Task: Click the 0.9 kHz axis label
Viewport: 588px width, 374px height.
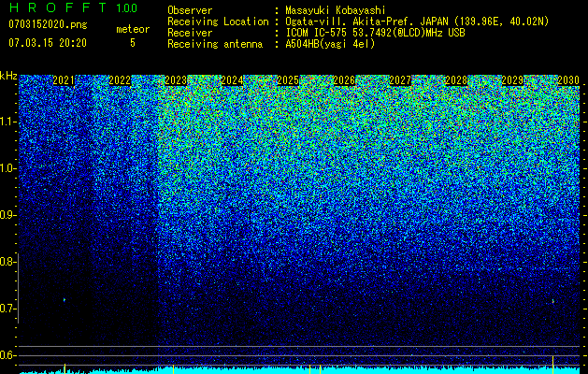Action: 7,215
